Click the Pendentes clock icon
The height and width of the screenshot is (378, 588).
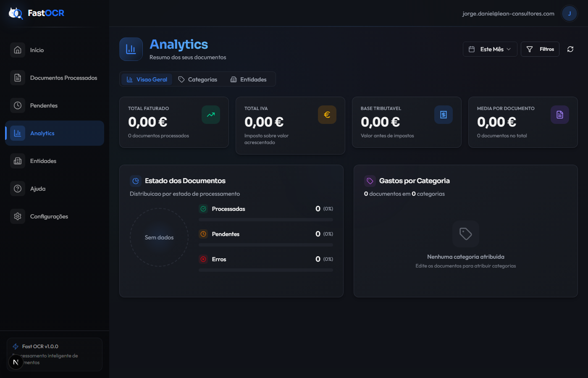[17, 105]
